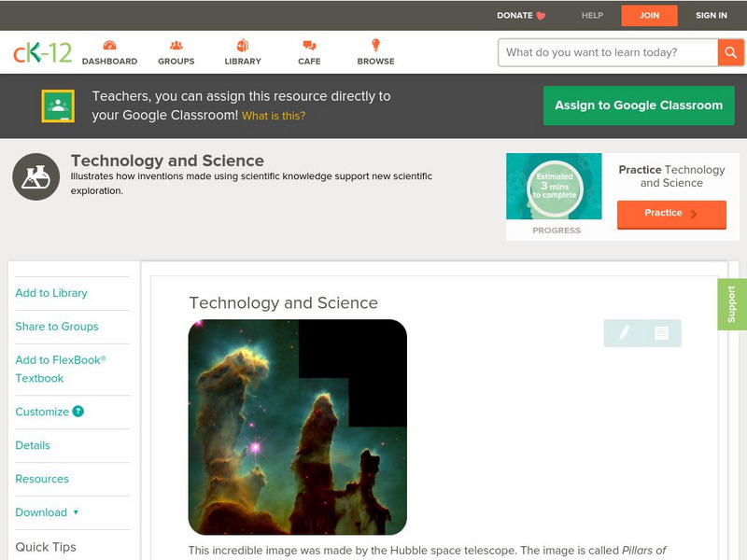Open the Library backpack icon
This screenshot has width=747, height=560.
[242, 44]
